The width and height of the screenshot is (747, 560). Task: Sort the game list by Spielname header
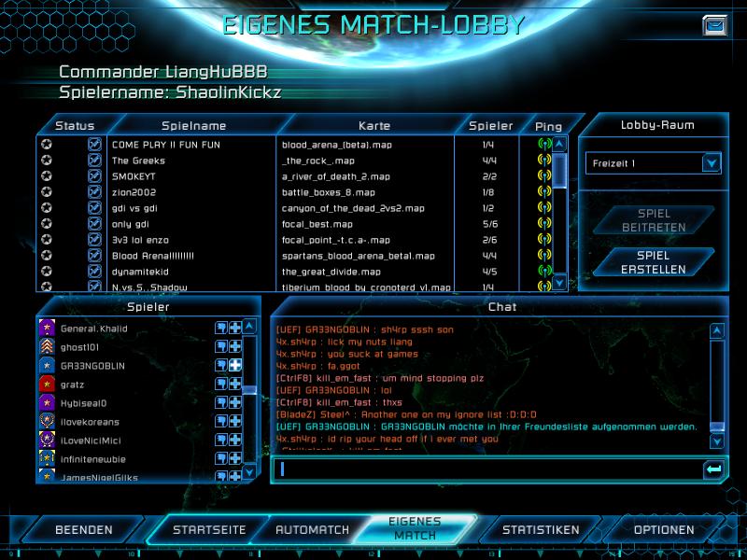[194, 125]
